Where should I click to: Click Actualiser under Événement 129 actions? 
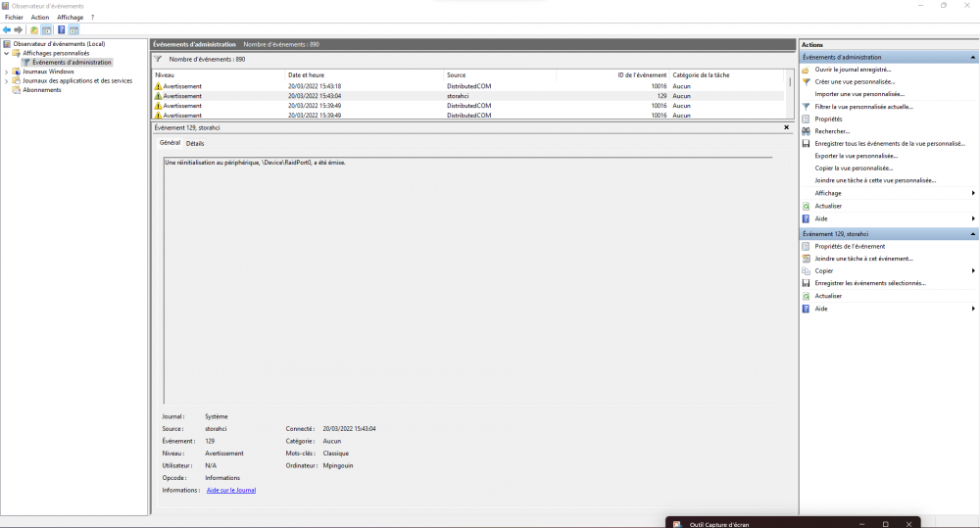coord(828,296)
